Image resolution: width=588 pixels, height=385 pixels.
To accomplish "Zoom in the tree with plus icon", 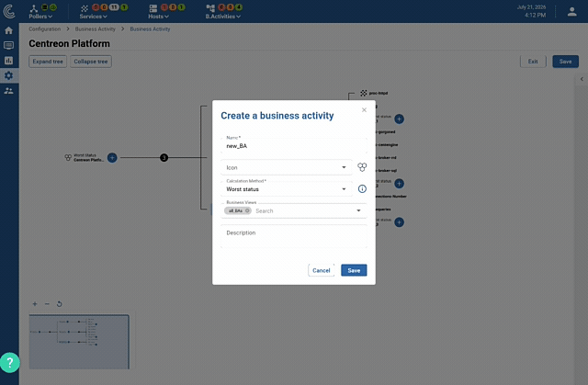I will (35, 304).
